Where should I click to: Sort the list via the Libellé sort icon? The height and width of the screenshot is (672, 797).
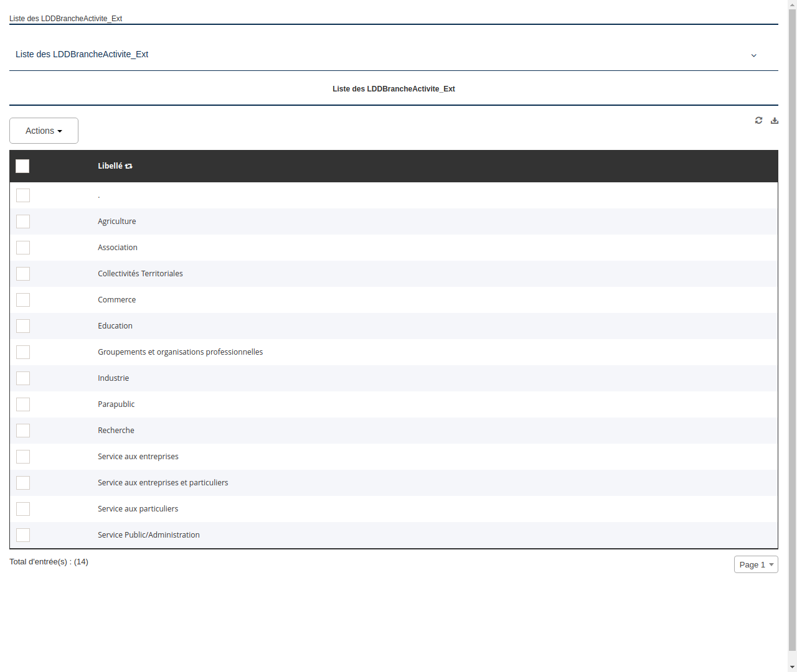tap(129, 166)
